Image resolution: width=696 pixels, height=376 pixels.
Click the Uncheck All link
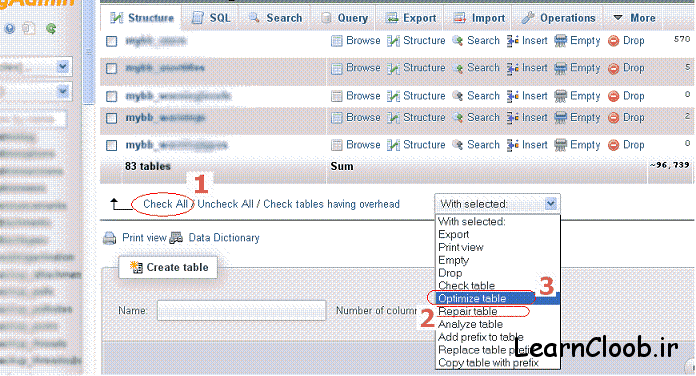225,204
